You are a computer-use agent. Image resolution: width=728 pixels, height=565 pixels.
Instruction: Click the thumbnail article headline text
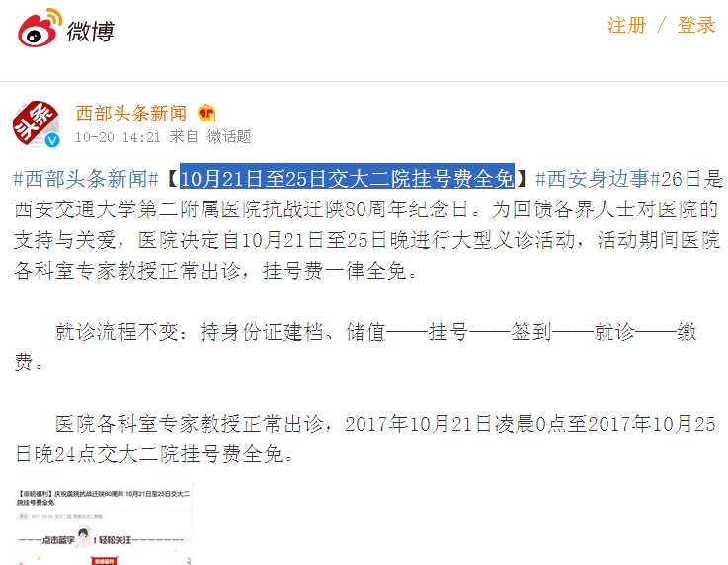[x=103, y=498]
